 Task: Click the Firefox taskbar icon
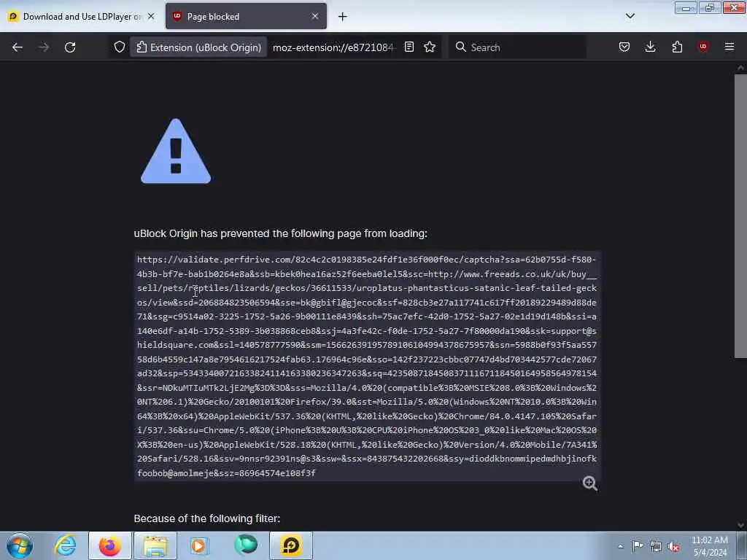point(110,545)
